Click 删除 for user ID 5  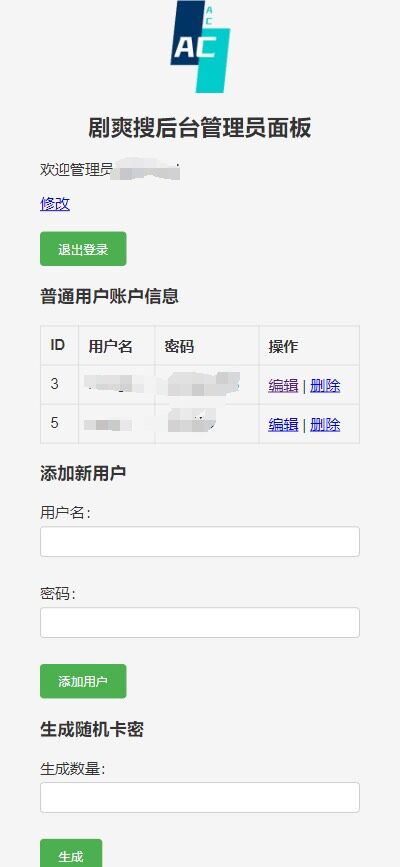(325, 424)
